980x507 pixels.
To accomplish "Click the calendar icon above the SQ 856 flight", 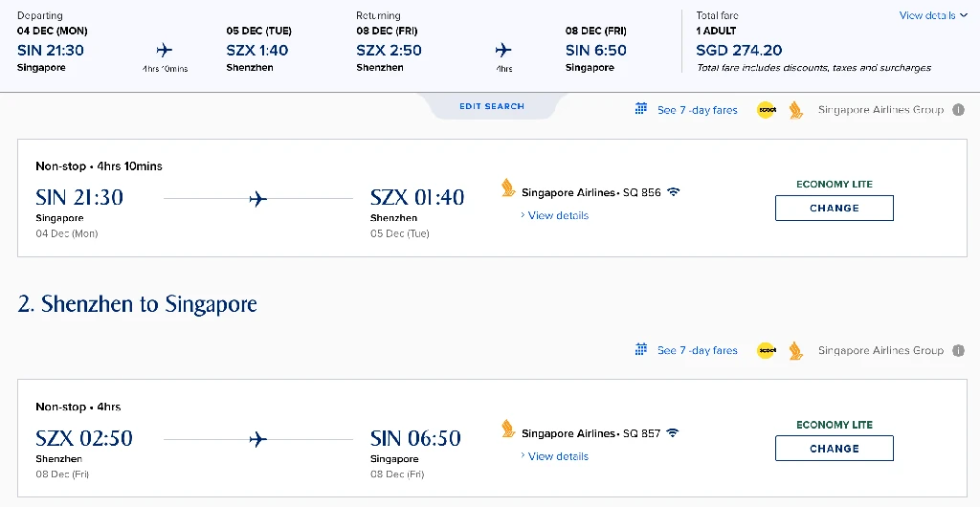I will [x=641, y=109].
